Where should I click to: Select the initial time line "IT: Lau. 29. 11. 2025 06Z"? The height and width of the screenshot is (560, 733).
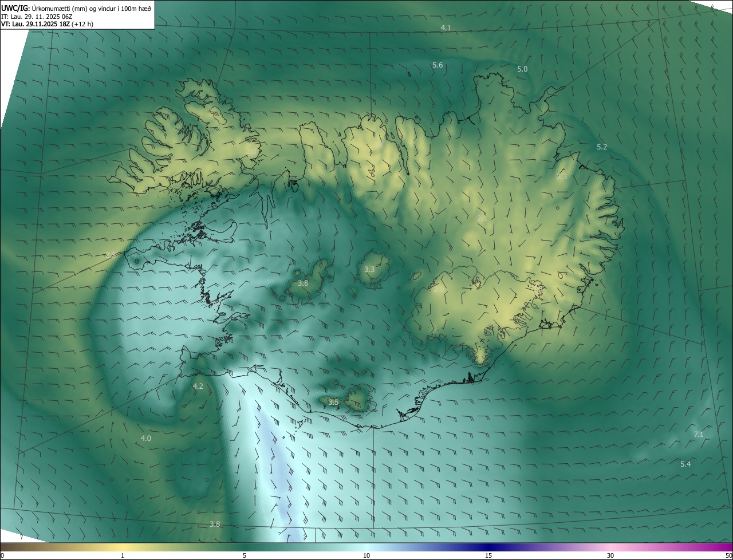click(36, 17)
